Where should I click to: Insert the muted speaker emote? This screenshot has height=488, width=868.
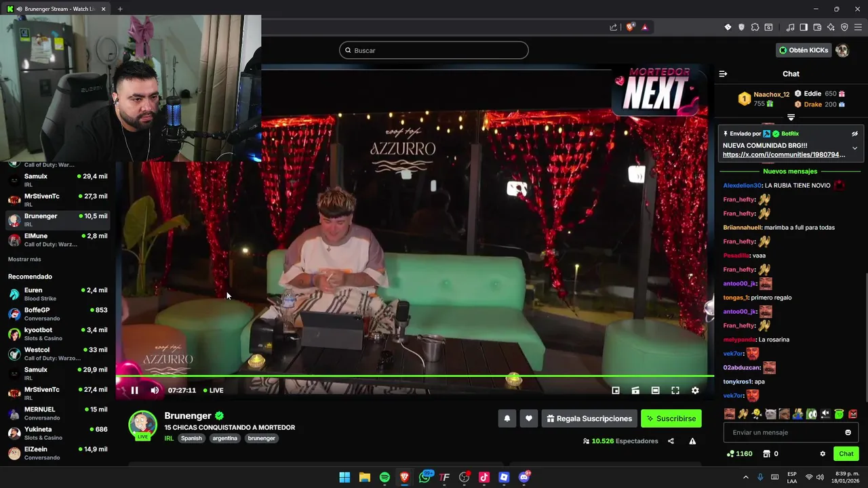click(825, 413)
